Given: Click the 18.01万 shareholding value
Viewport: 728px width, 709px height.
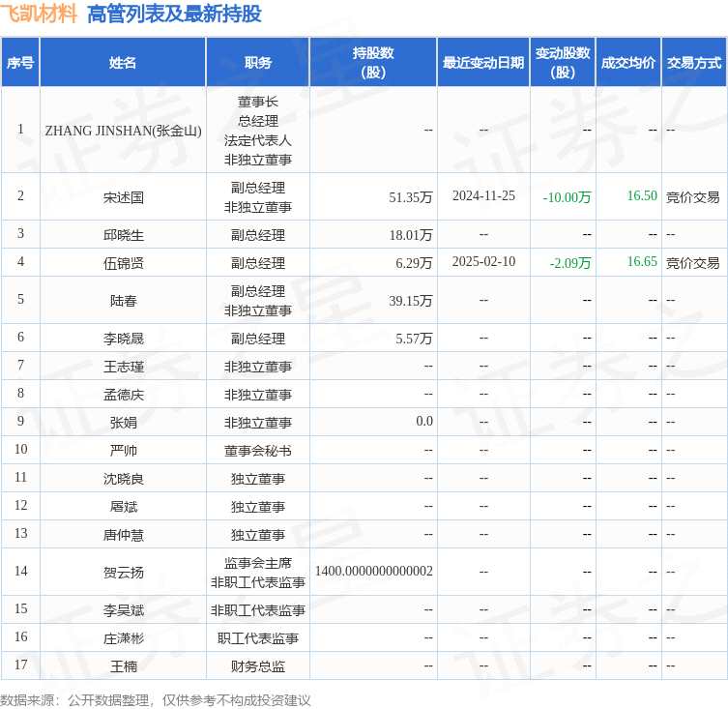Looking at the screenshot, I should (411, 235).
